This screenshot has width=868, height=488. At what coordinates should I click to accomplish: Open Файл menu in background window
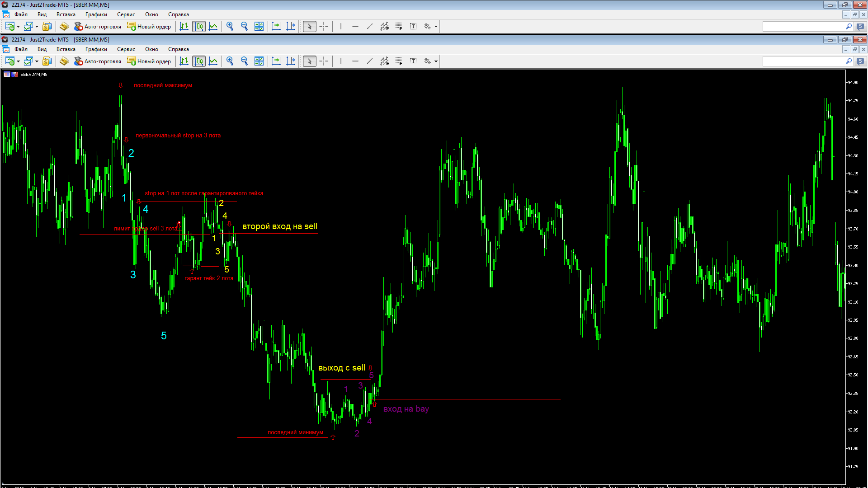coord(21,14)
